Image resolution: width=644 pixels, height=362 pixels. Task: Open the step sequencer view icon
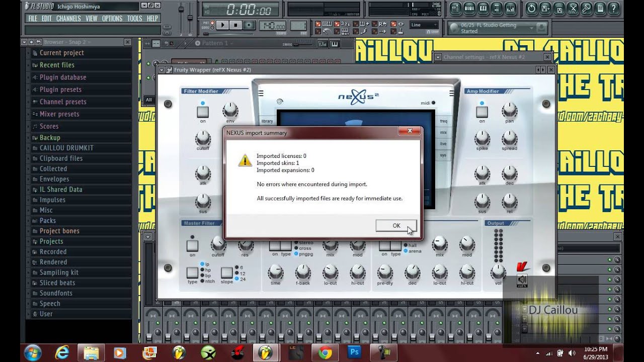pos(469,9)
